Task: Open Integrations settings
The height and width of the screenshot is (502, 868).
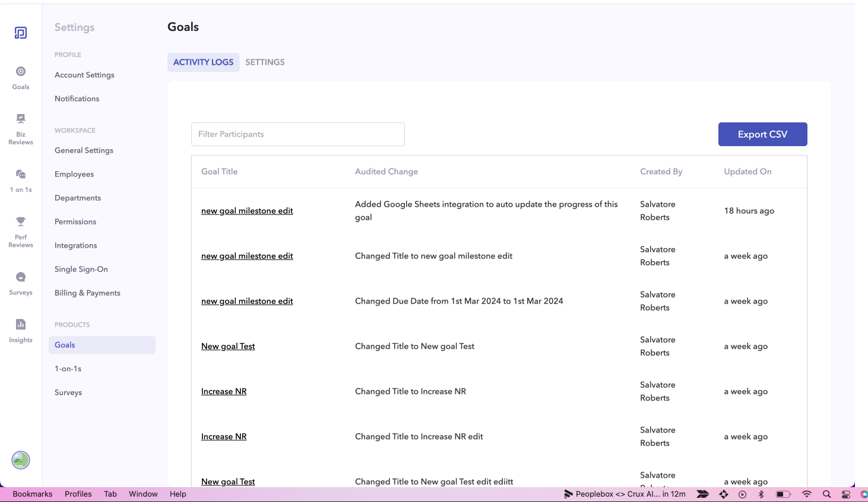Action: tap(76, 245)
